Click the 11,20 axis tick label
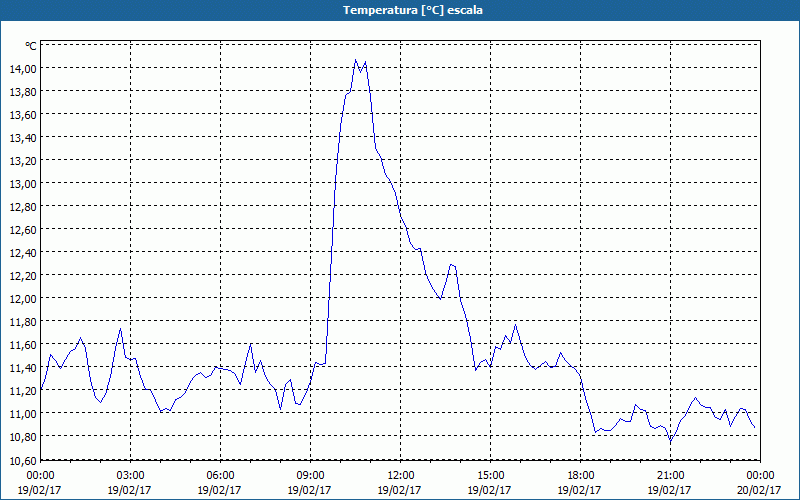 click(x=22, y=391)
